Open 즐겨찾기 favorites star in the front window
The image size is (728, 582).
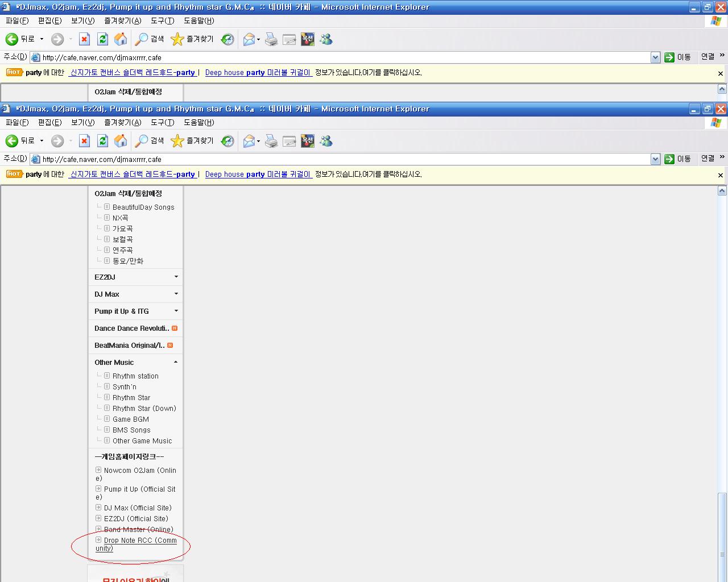click(192, 141)
